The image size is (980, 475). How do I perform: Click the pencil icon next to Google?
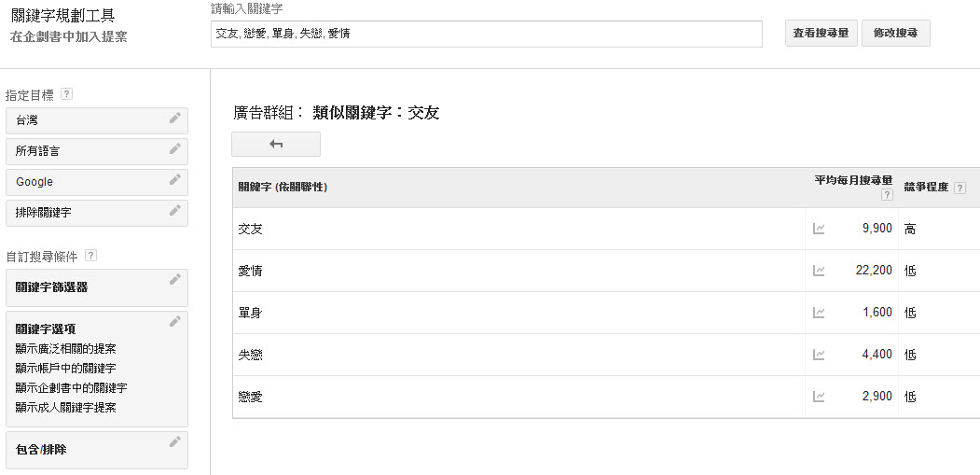pos(175,179)
